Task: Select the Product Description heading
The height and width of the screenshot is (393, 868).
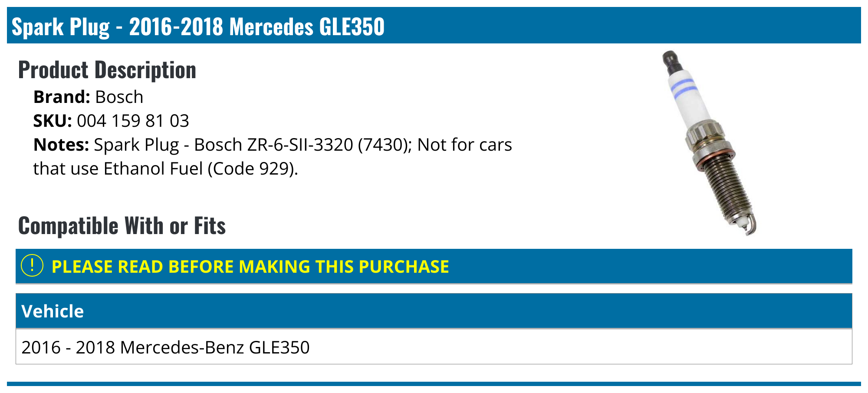Action: tap(107, 70)
